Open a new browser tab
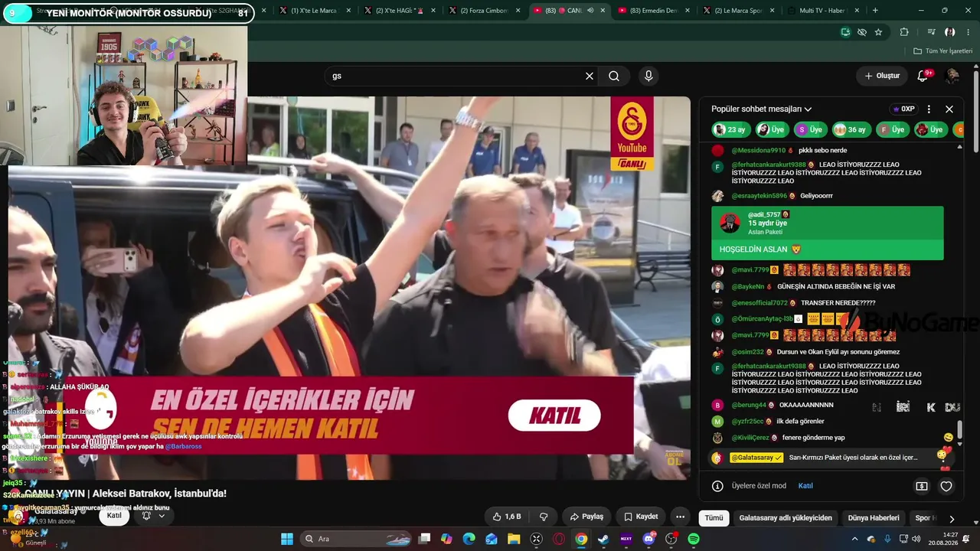Screen dimensions: 980x551 [x=875, y=11]
